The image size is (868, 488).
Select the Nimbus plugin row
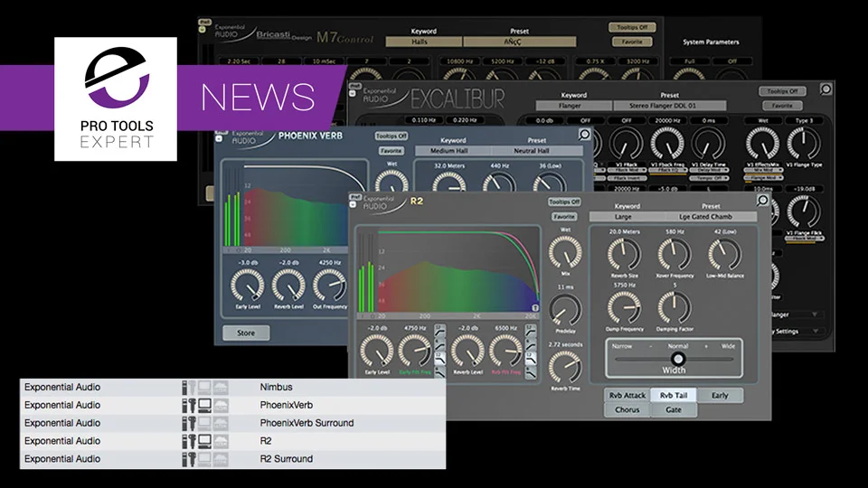tap(232, 388)
